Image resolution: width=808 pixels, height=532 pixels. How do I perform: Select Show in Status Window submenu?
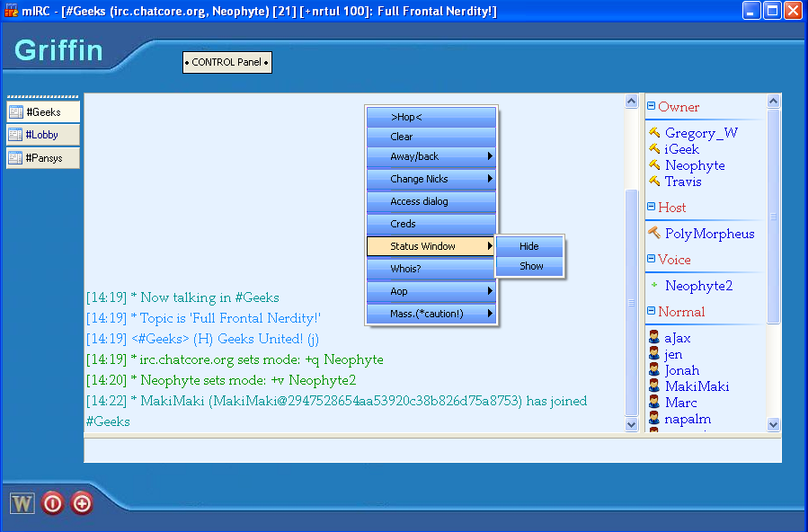[529, 266]
